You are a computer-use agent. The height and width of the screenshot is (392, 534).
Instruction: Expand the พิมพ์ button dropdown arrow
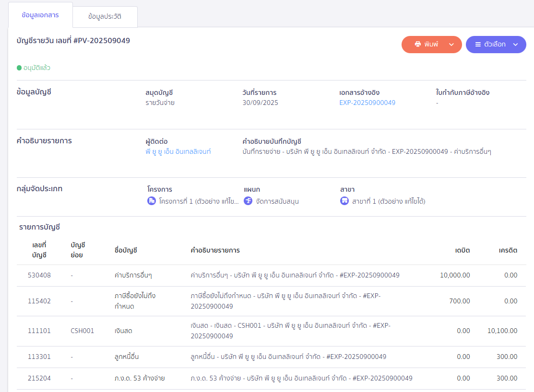pyautogui.click(x=451, y=45)
